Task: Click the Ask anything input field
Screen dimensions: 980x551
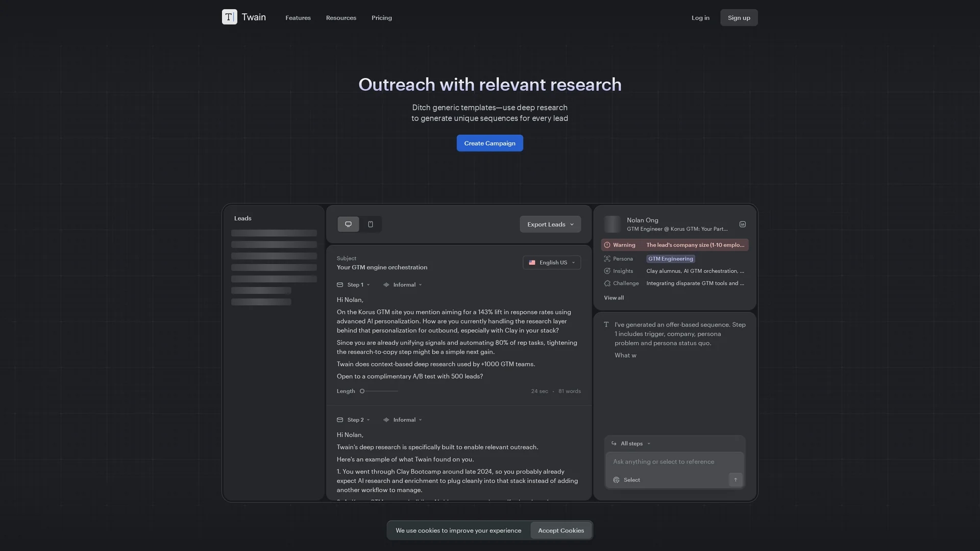Action: (x=675, y=462)
